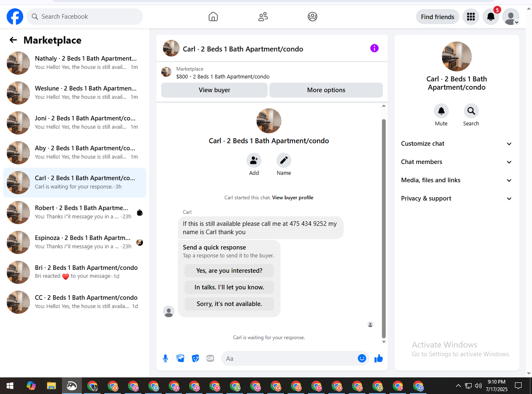This screenshot has height=394, width=532.
Task: Open the Joni conversation
Action: click(x=75, y=123)
